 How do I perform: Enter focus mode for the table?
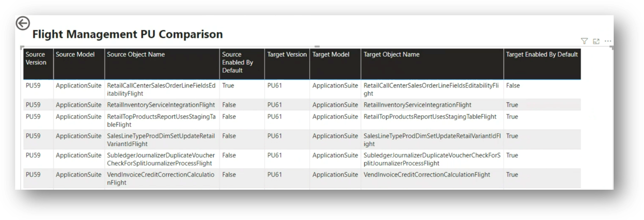pyautogui.click(x=596, y=42)
